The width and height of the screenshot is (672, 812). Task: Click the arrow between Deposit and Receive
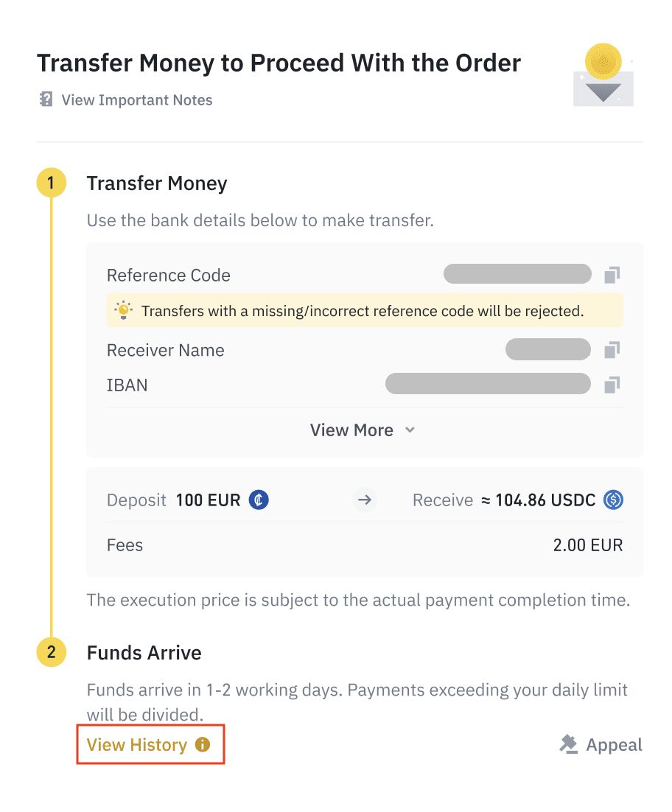(364, 500)
